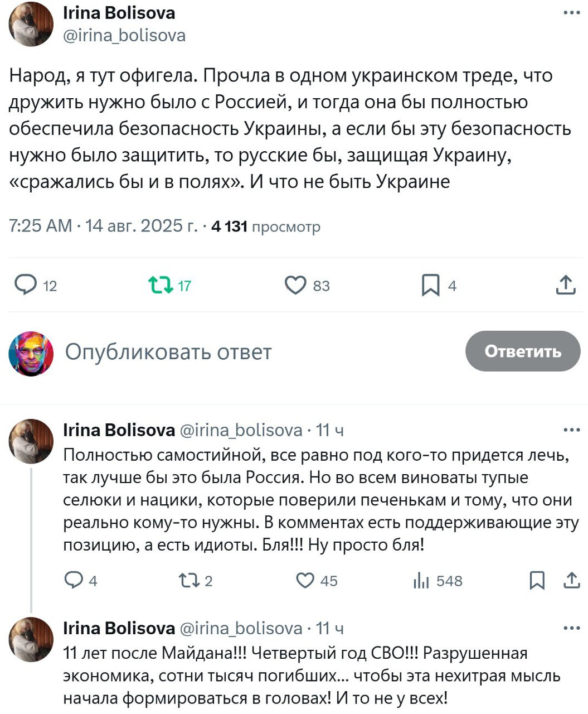
Task: Repost the main tweet with 17 reposts
Action: (x=161, y=286)
